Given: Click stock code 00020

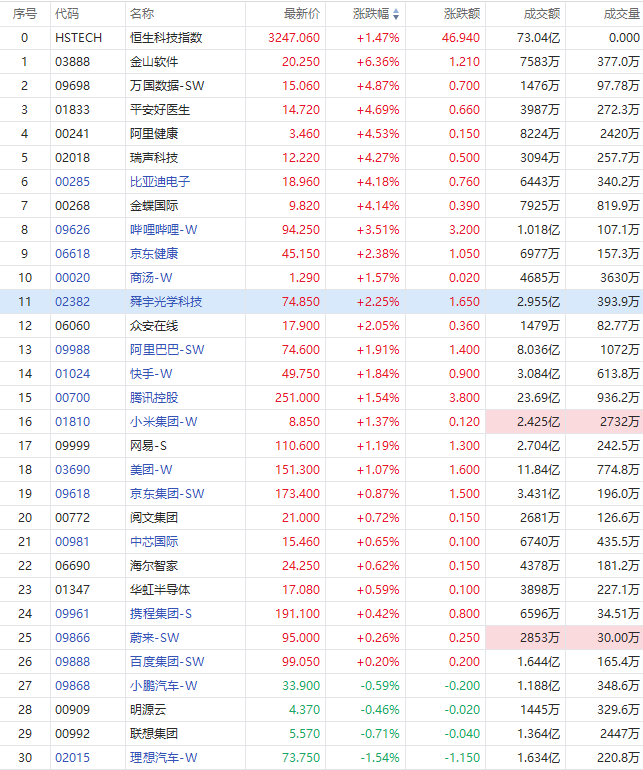Looking at the screenshot, I should click(x=72, y=278).
